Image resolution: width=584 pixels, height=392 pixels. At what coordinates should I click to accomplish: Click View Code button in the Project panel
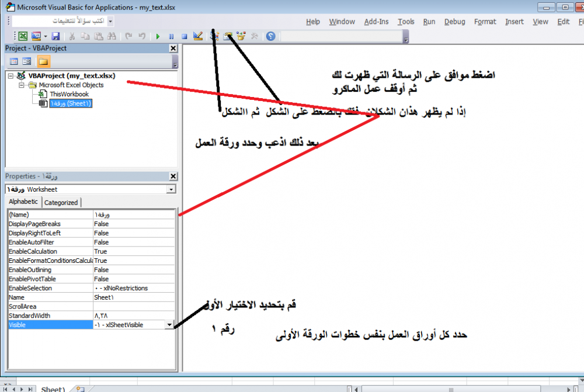tap(14, 61)
